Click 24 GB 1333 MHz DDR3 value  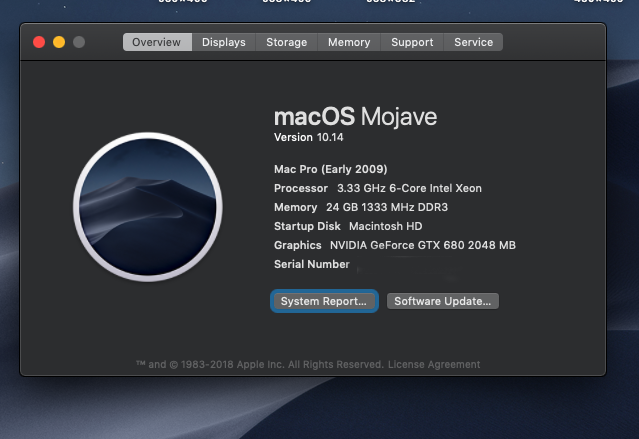387,207
